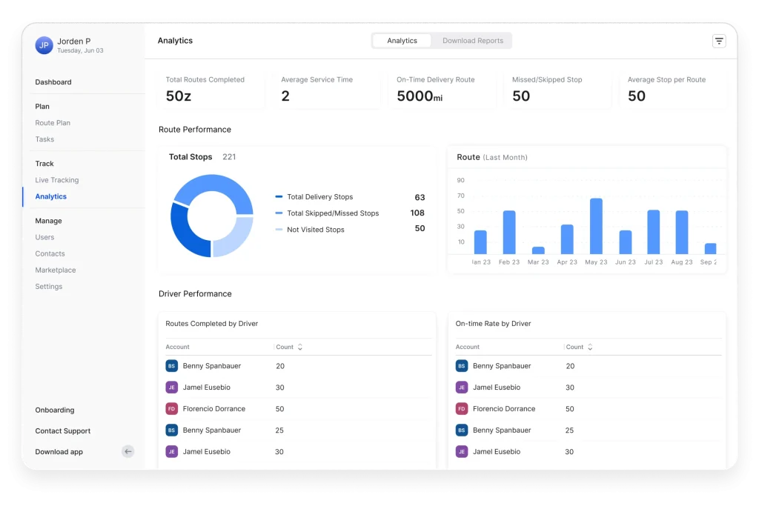Screen dimensions: 759x532
Task: Select the On-Time Delivery Route card
Action: coord(443,90)
